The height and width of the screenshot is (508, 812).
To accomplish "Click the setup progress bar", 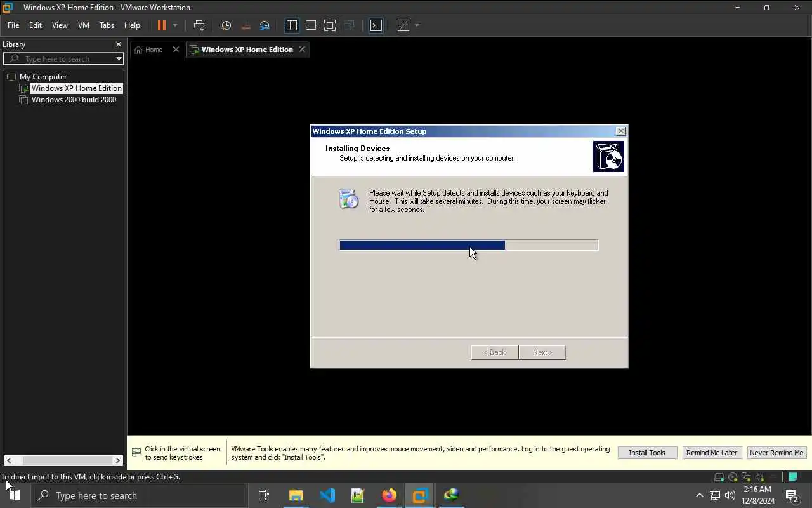I will (x=469, y=245).
